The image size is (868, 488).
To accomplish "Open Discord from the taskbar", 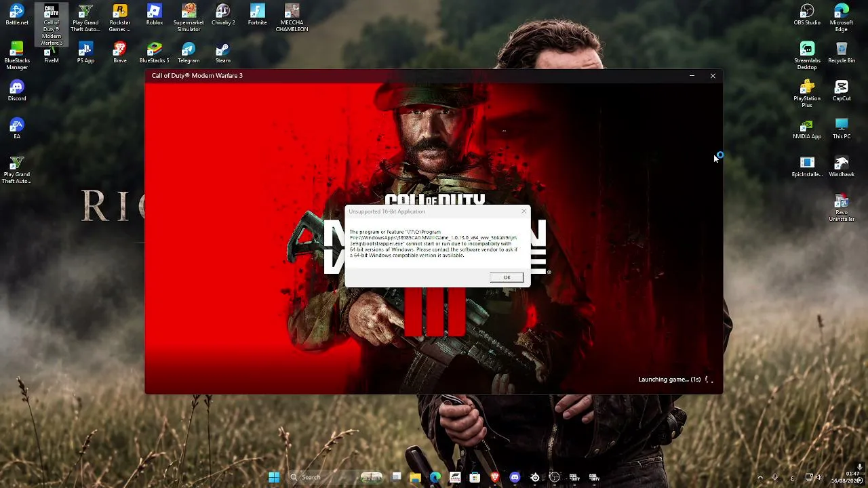I will pos(515,477).
